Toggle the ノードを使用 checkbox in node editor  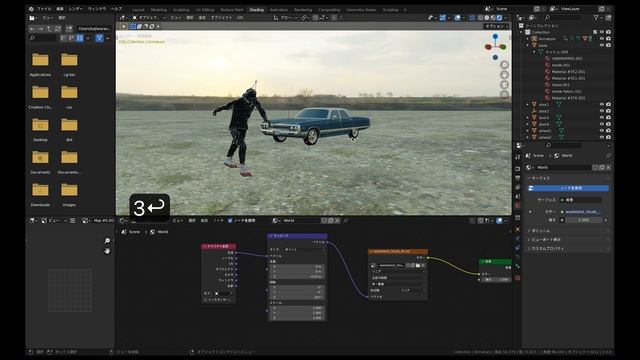230,220
